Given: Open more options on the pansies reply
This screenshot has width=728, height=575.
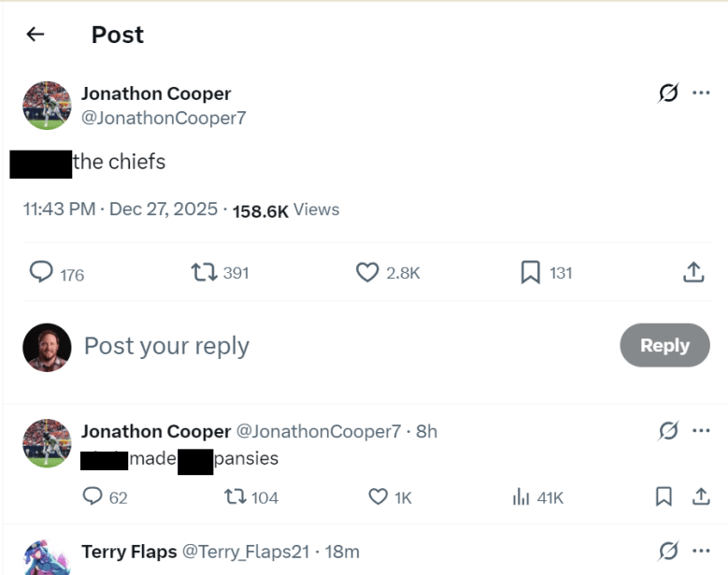Looking at the screenshot, I should click(x=701, y=431).
